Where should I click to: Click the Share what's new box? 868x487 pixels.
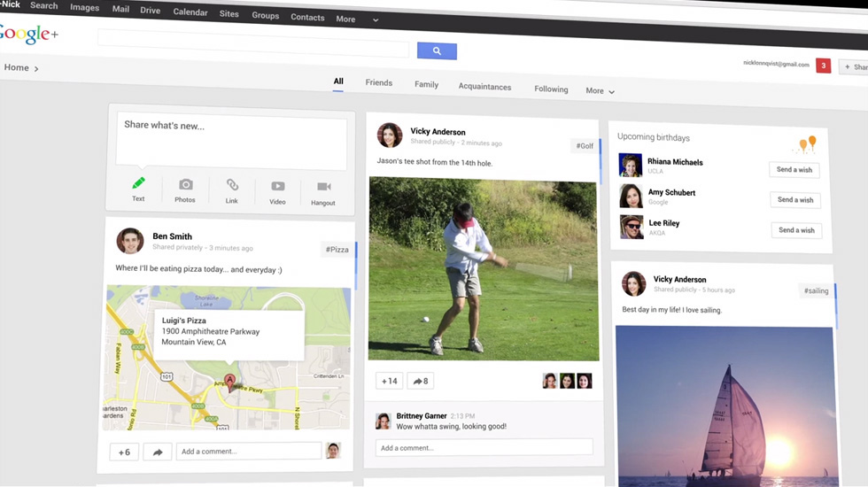[x=231, y=142]
